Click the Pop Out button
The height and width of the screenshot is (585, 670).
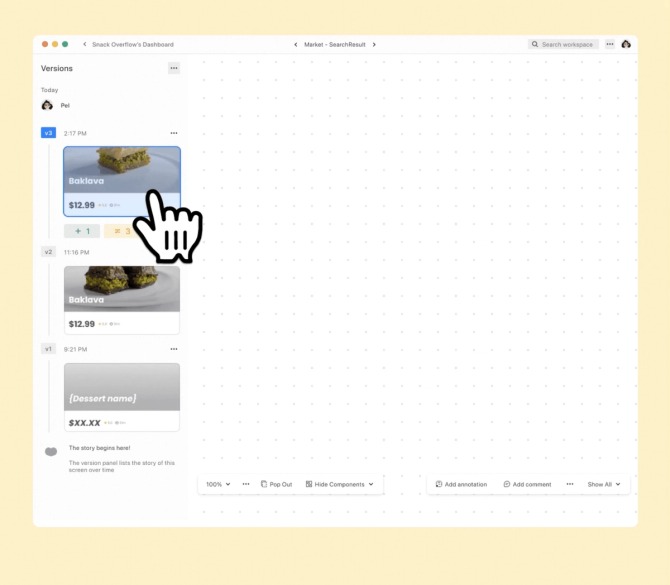[x=276, y=484]
